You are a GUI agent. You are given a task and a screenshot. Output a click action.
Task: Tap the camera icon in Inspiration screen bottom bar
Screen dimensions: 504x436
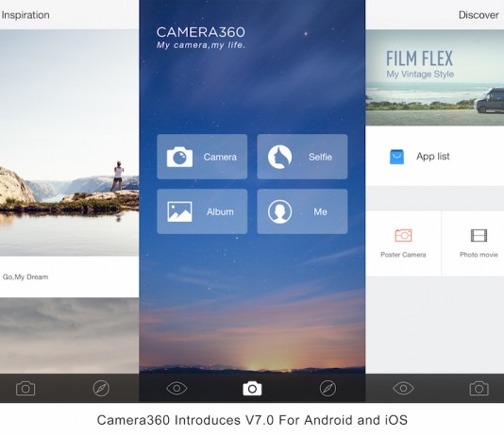coord(25,389)
